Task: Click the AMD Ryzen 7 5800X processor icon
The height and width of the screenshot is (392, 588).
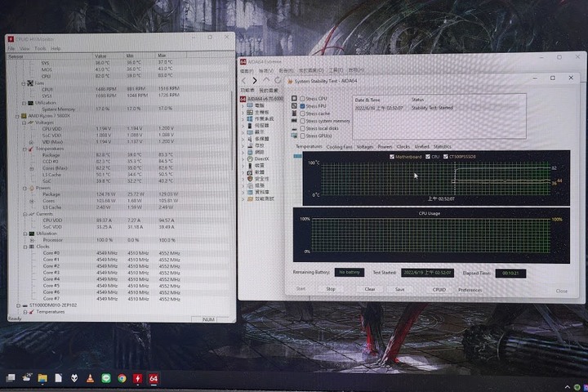Action: click(24, 116)
